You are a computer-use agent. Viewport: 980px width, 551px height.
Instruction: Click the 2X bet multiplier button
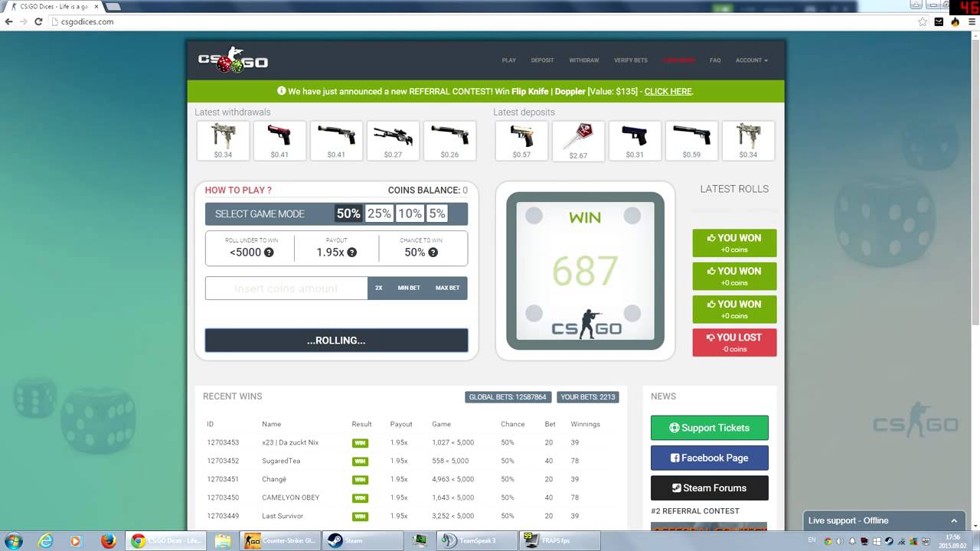378,289
